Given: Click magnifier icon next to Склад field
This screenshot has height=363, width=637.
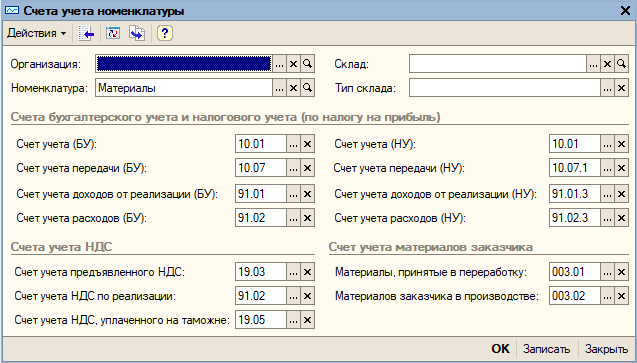Looking at the screenshot, I should 621,64.
